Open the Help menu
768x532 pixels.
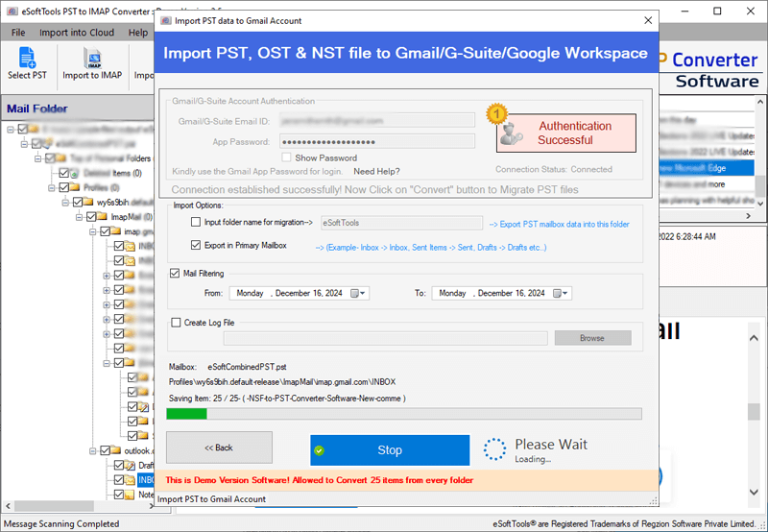(138, 33)
